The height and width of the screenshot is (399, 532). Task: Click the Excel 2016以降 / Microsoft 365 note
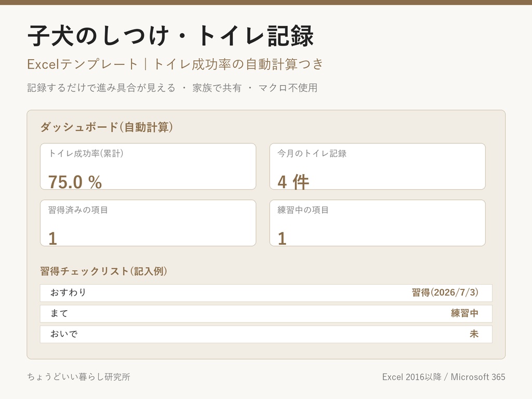pos(444,377)
